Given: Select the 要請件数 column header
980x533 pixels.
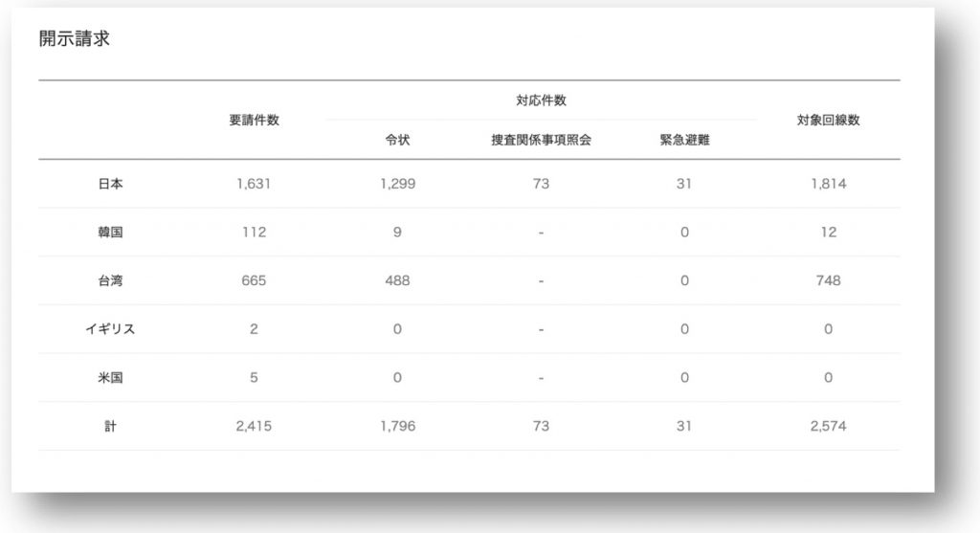Looking at the screenshot, I should coord(254,120).
